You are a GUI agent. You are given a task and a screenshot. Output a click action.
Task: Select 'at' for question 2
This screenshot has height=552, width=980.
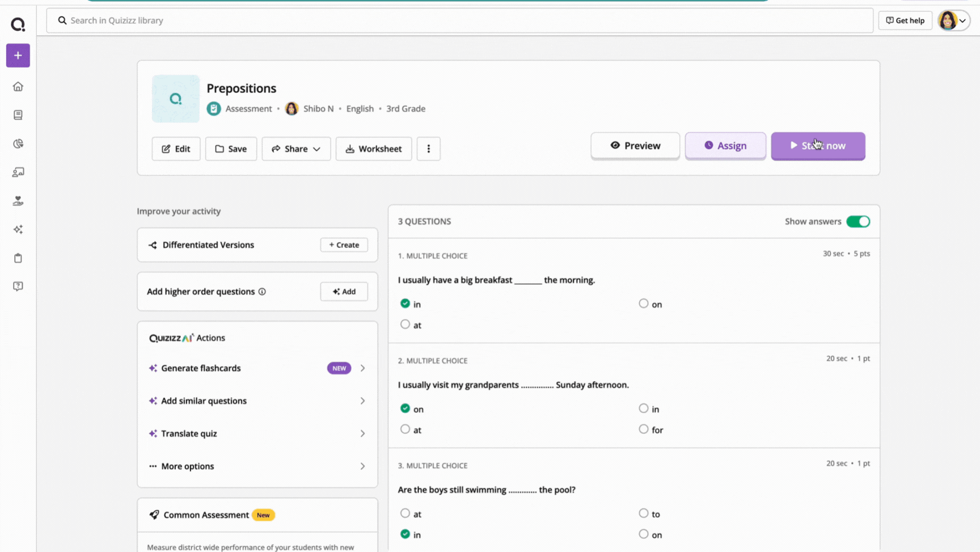click(405, 429)
